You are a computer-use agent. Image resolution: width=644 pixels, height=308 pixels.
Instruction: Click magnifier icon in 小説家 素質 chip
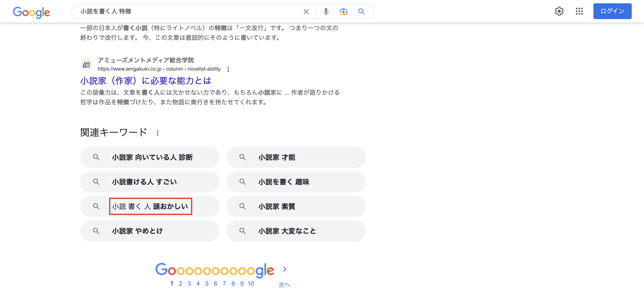coord(242,206)
